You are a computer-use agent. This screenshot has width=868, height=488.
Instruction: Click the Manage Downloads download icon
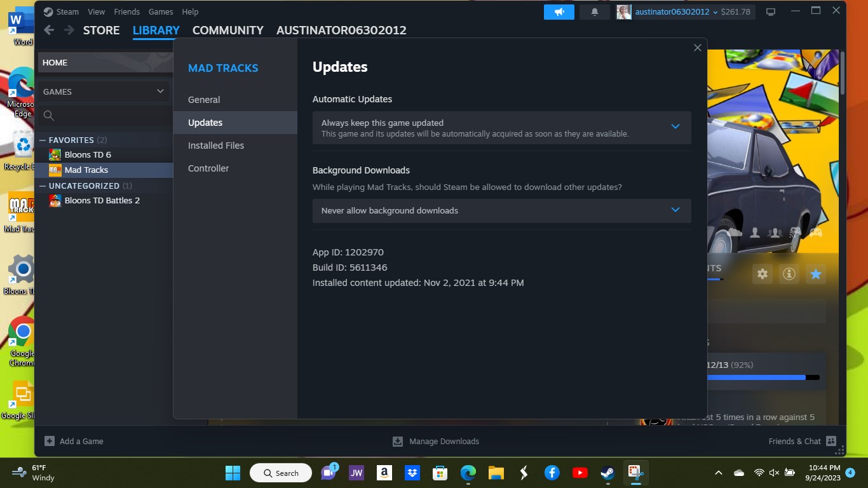pos(398,441)
